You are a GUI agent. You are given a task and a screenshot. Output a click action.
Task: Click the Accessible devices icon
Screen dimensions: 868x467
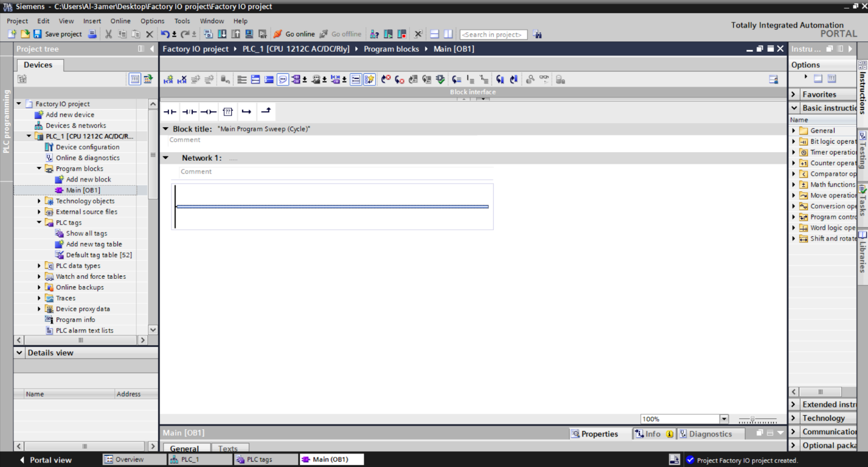pyautogui.click(x=375, y=34)
